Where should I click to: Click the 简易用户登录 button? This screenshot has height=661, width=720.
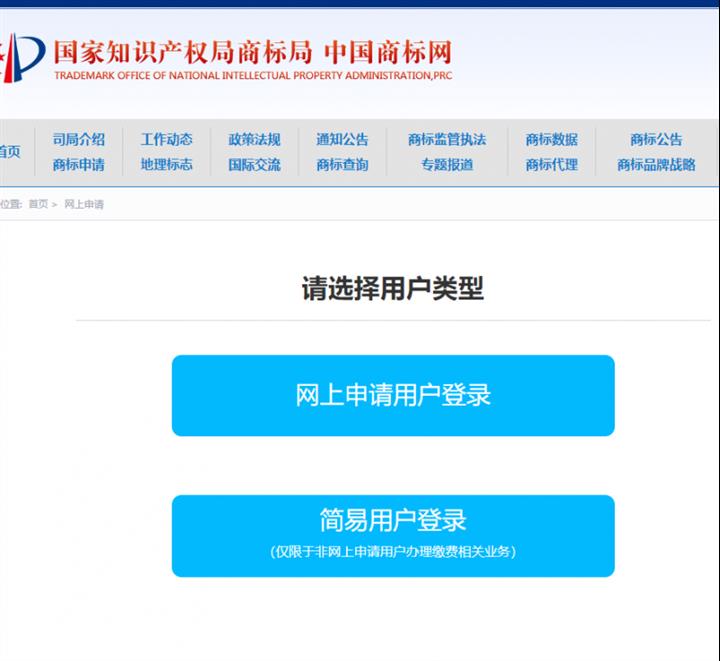click(393, 536)
